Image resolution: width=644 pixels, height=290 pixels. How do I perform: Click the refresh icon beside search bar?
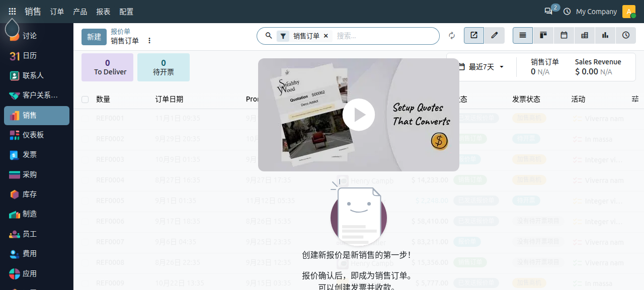coord(452,36)
